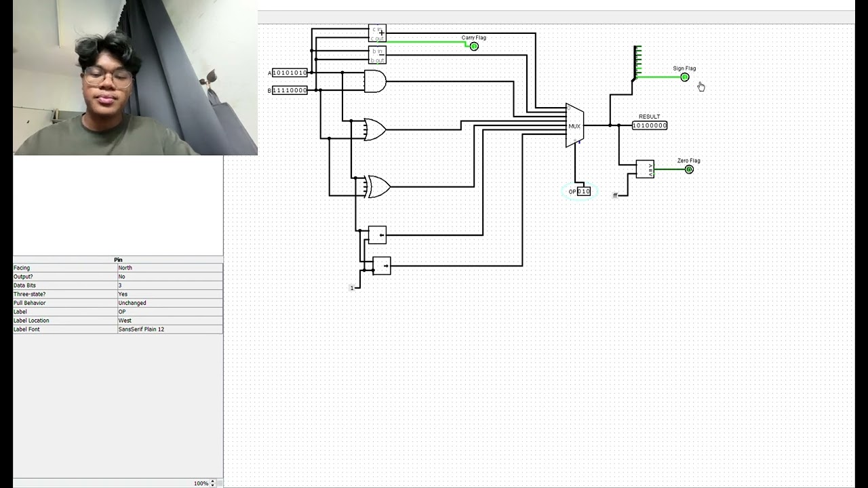Select the ff constant near the comparator
Viewport: 868px width, 488px height.
pos(616,196)
